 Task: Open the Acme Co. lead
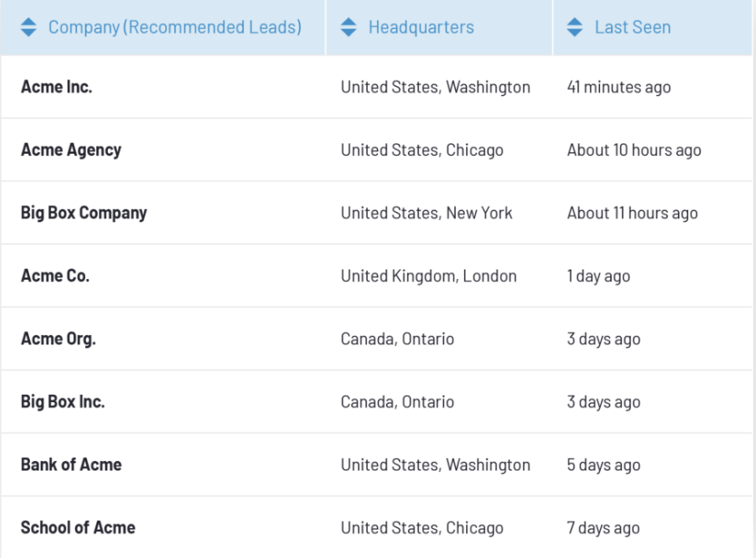coord(54,276)
